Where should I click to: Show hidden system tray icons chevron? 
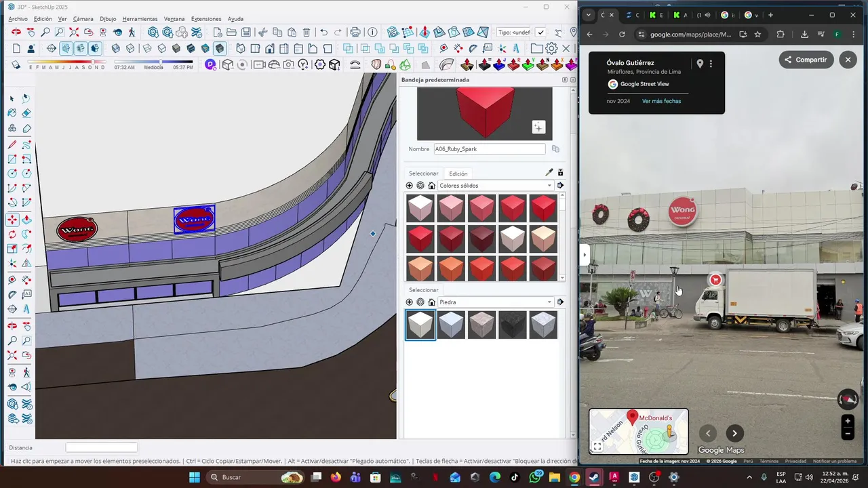click(749, 477)
